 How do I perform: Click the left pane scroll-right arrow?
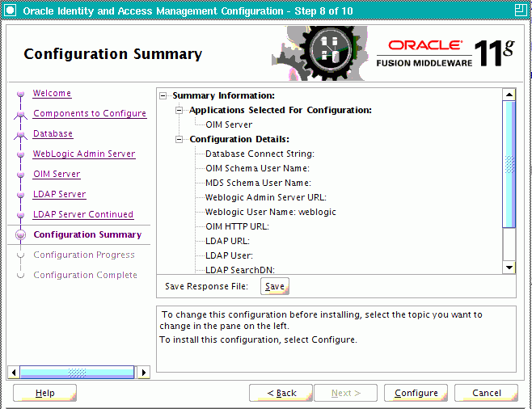pos(144,373)
